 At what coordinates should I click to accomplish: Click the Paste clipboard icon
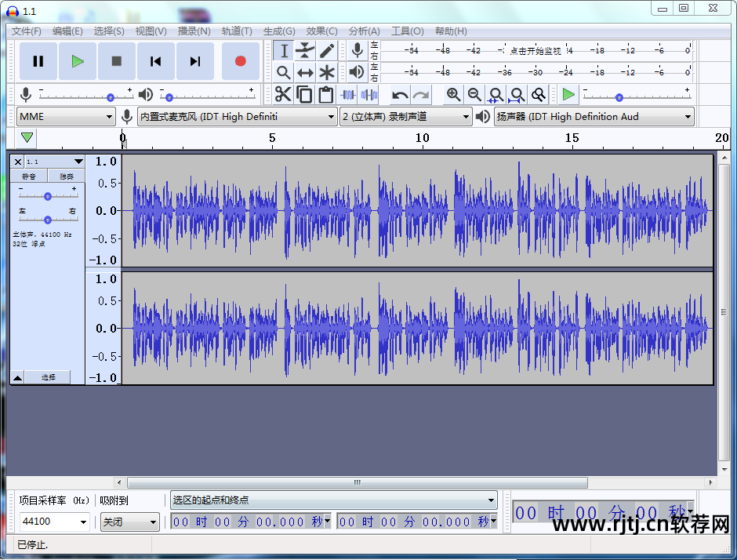pos(326,95)
